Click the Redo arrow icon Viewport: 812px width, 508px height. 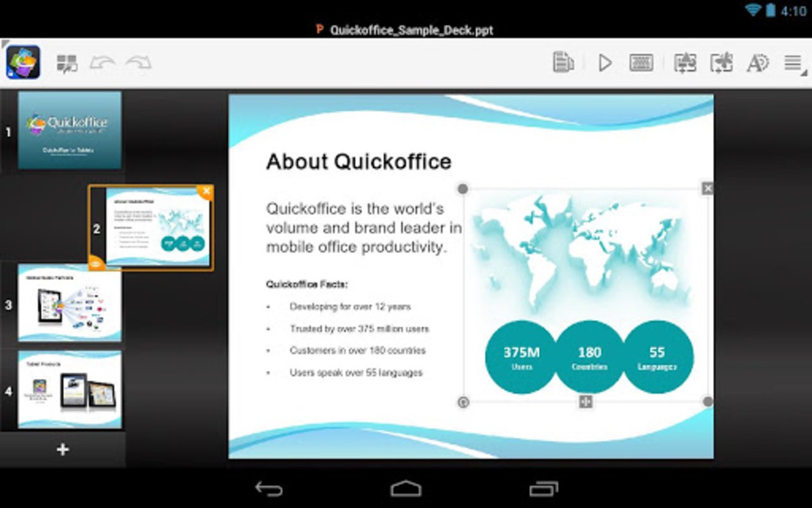coord(136,62)
